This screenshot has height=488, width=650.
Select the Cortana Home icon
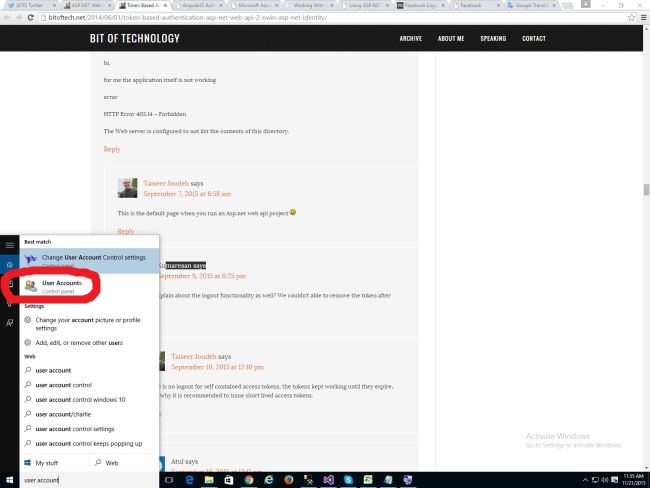(10, 265)
